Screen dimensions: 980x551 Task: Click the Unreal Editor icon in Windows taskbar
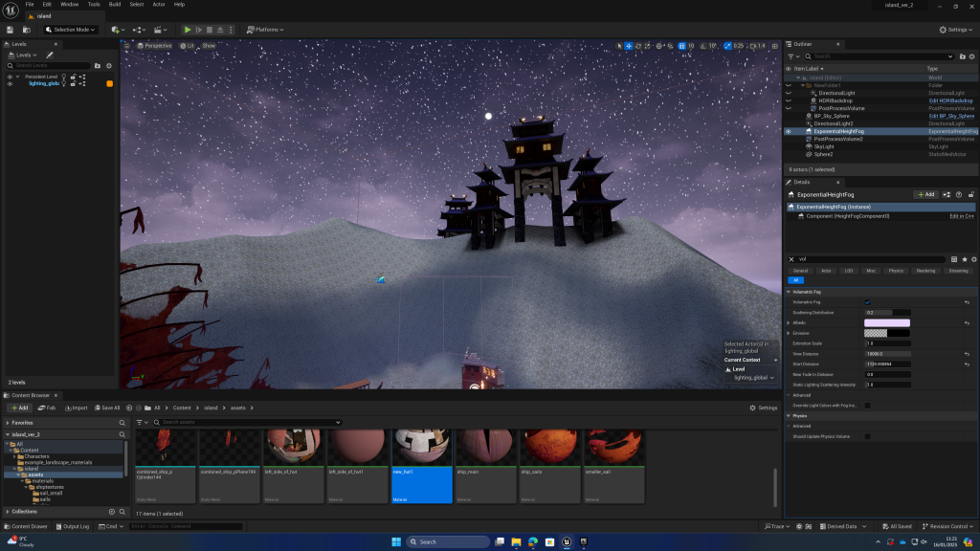(x=567, y=541)
